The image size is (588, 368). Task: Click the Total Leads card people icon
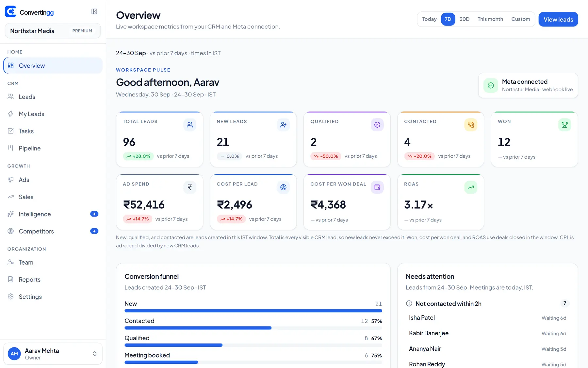(190, 125)
